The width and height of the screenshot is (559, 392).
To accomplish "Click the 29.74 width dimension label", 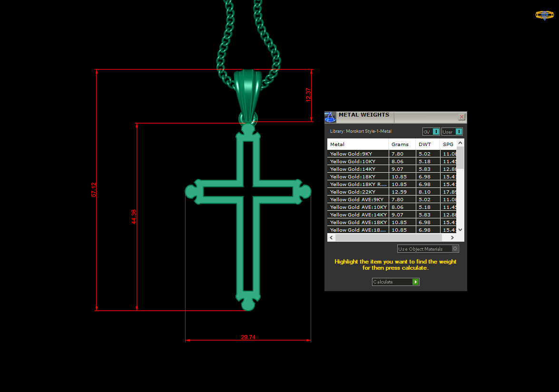I will 248,337.
